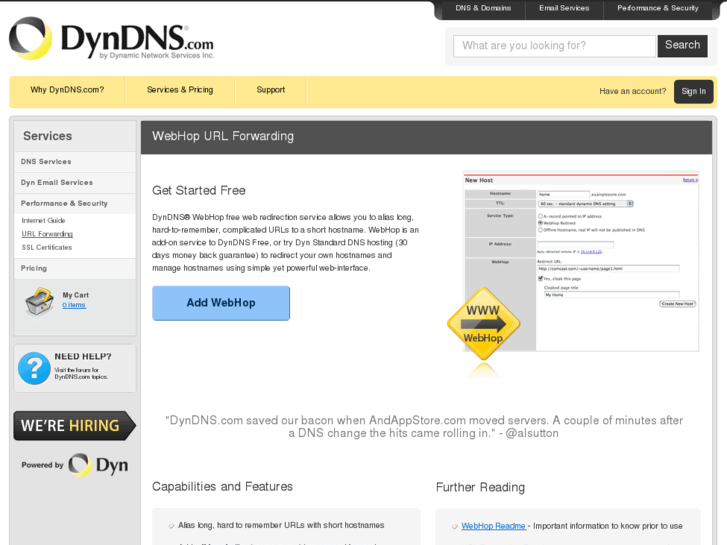
Task: Click the Sign In button
Action: pyautogui.click(x=694, y=91)
